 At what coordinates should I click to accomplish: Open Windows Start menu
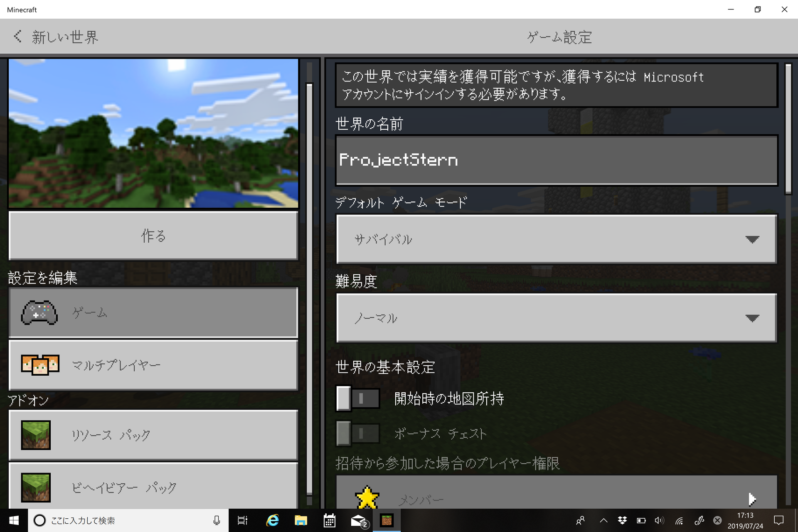pyautogui.click(x=14, y=520)
